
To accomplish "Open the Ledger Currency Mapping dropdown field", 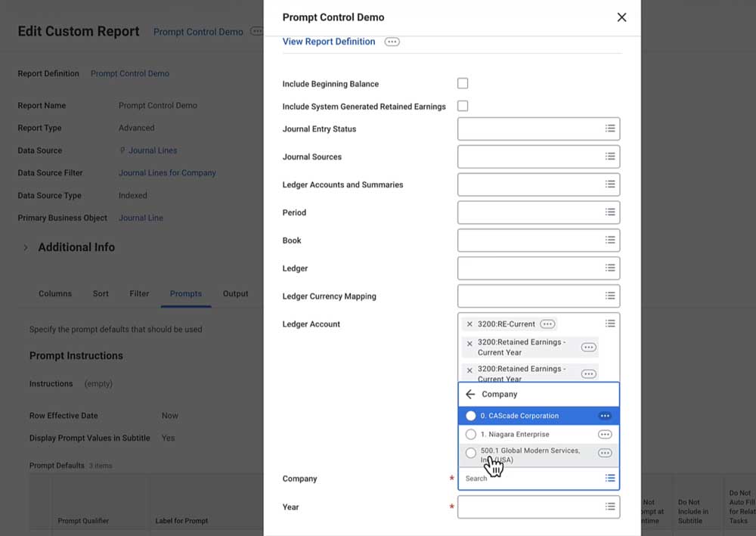I will pyautogui.click(x=538, y=296).
